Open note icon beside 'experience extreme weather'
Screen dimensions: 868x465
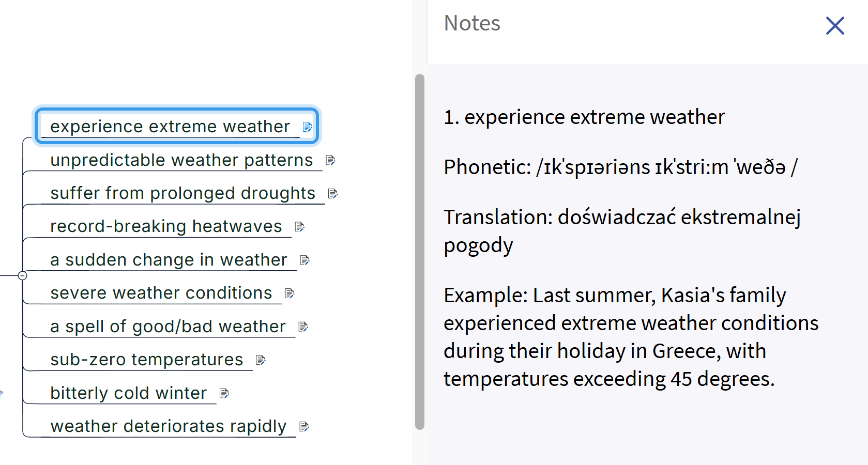tap(307, 127)
